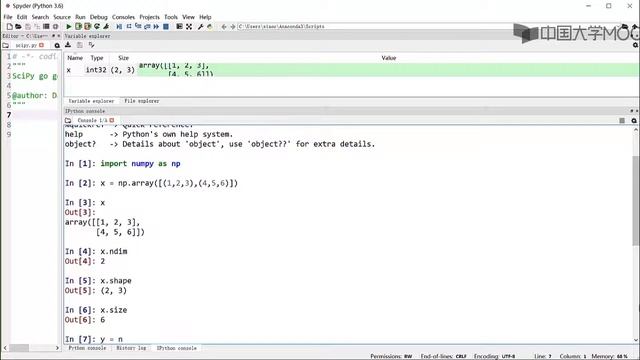Click the Variable explorer options icon
The height and width of the screenshot is (360, 640).
pyautogui.click(x=635, y=45)
